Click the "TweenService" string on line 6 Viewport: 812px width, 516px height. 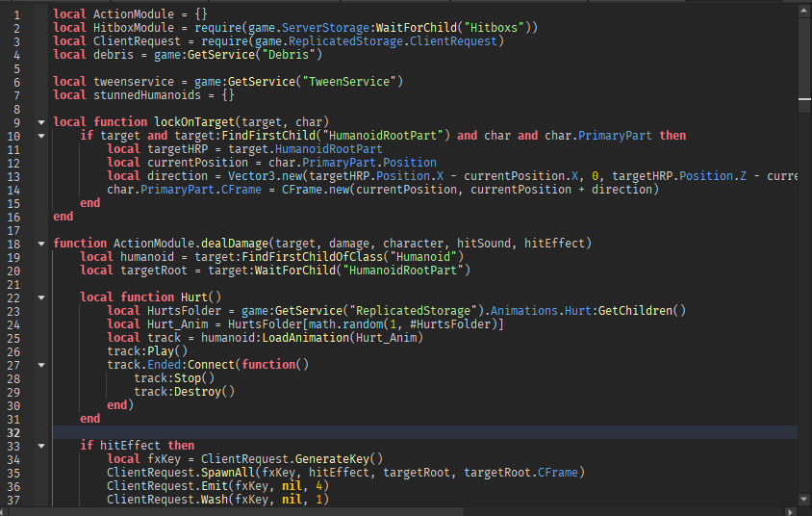pos(349,81)
